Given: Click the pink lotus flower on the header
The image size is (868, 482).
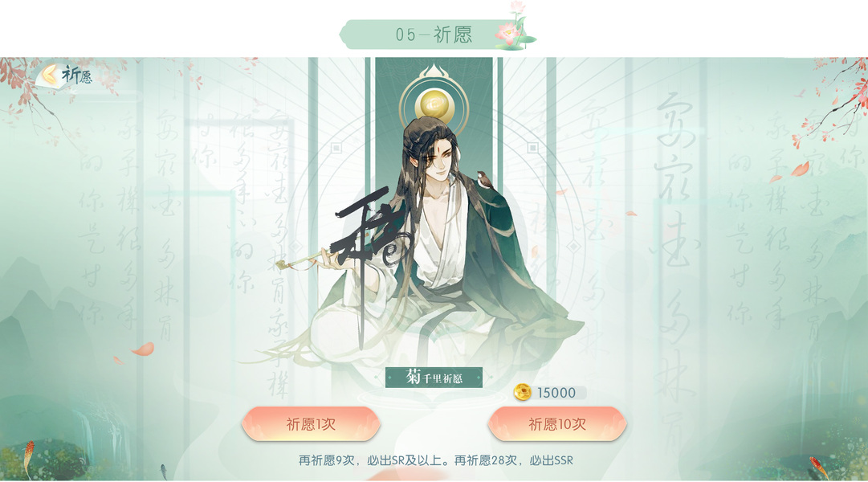Looking at the screenshot, I should click(506, 33).
